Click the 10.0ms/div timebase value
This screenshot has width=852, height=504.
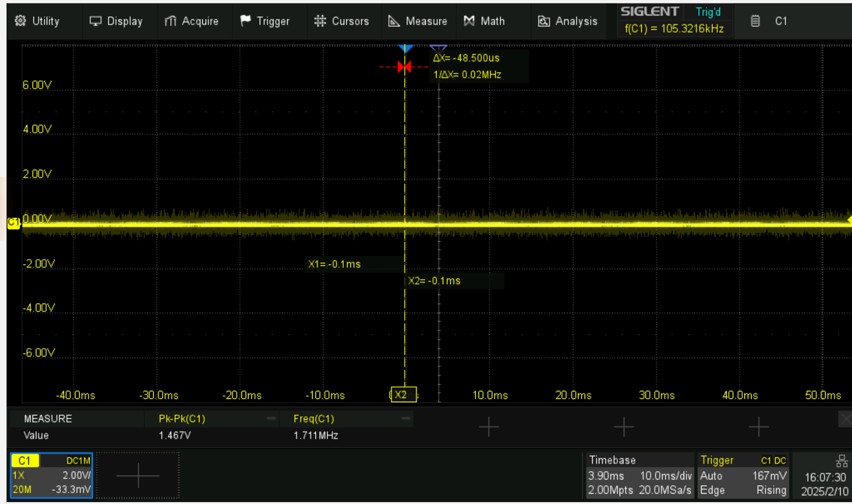666,476
